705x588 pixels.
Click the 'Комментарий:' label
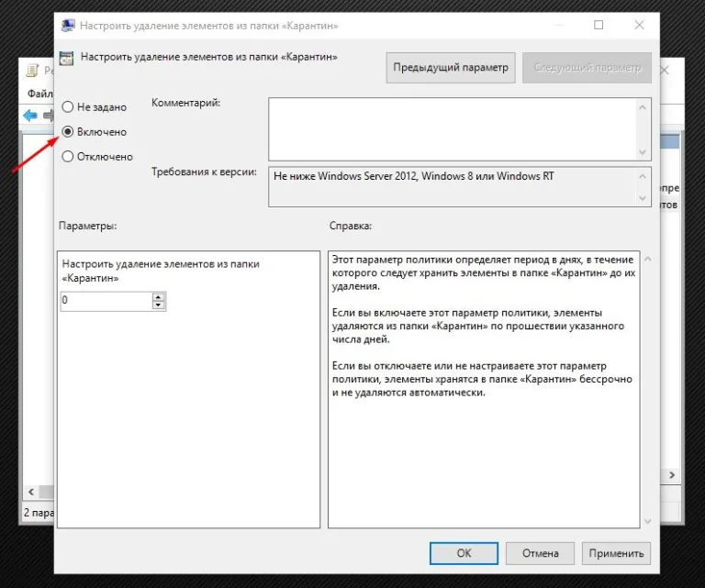[x=185, y=103]
